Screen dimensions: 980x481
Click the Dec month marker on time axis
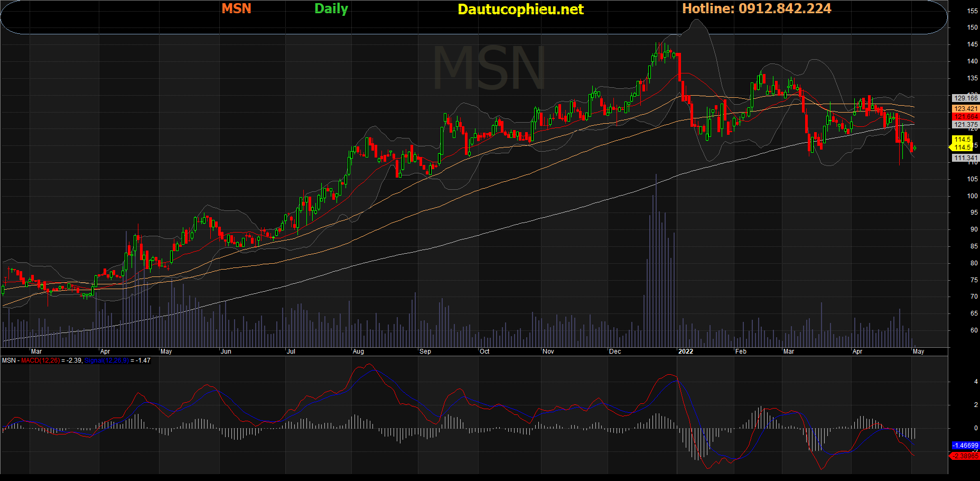pos(615,351)
